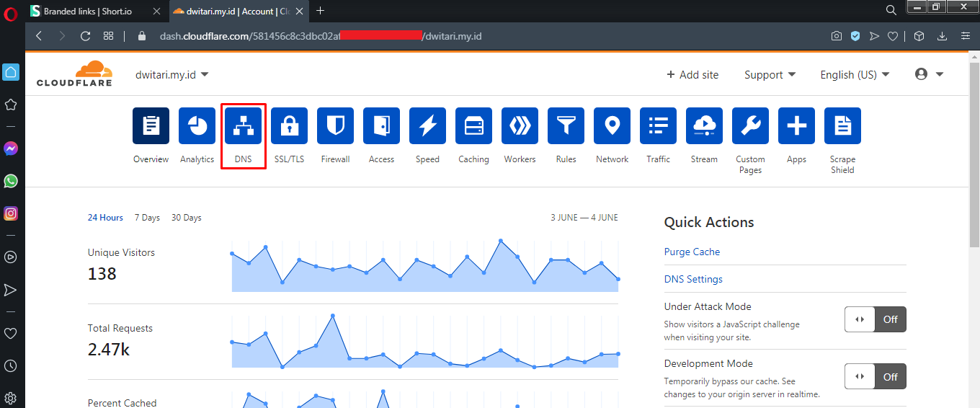Viewport: 980px width, 408px height.
Task: Open the Access door icon
Action: click(x=381, y=126)
